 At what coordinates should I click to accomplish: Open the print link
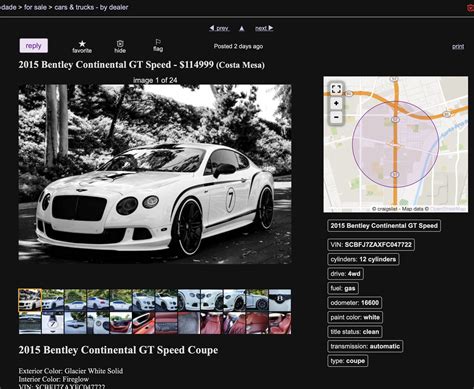click(458, 46)
